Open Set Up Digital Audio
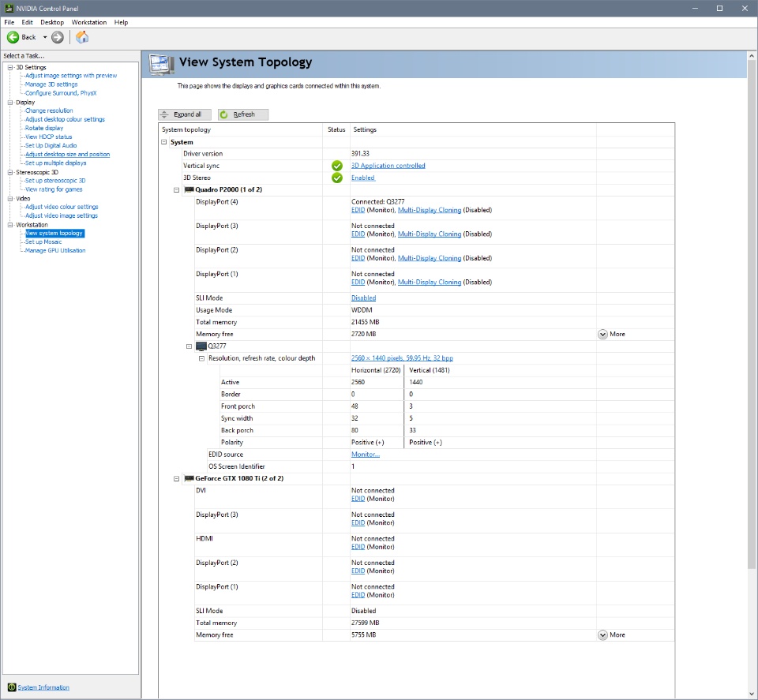 pos(51,145)
